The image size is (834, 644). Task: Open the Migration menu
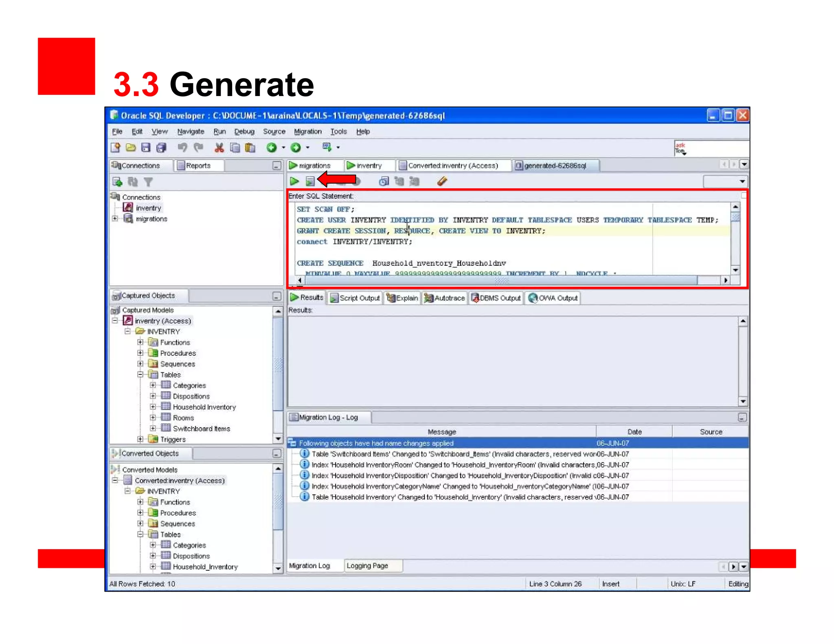308,131
